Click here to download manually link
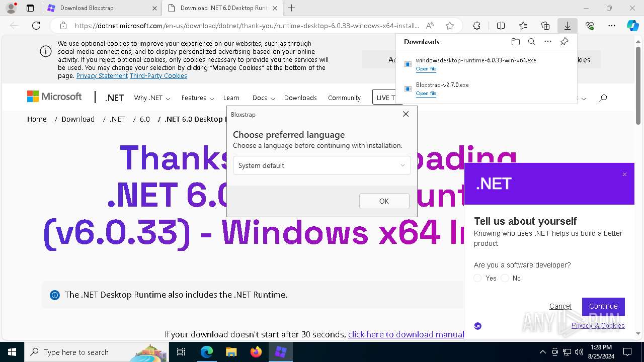 [x=406, y=334]
